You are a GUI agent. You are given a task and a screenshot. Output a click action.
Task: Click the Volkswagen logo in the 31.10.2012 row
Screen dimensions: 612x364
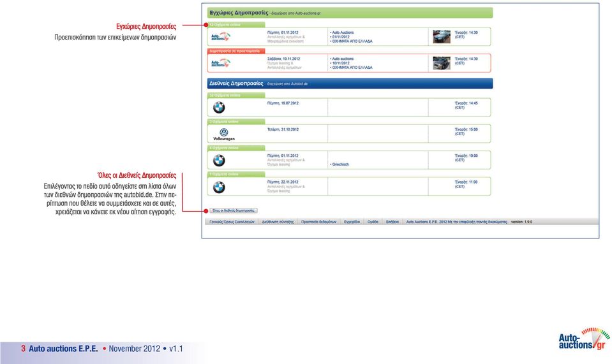(223, 134)
